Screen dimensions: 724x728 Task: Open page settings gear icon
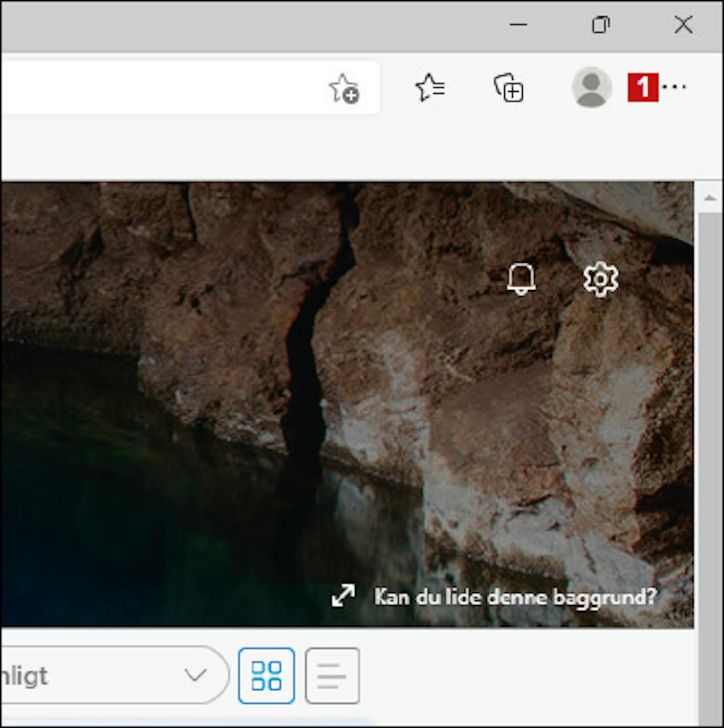[600, 279]
